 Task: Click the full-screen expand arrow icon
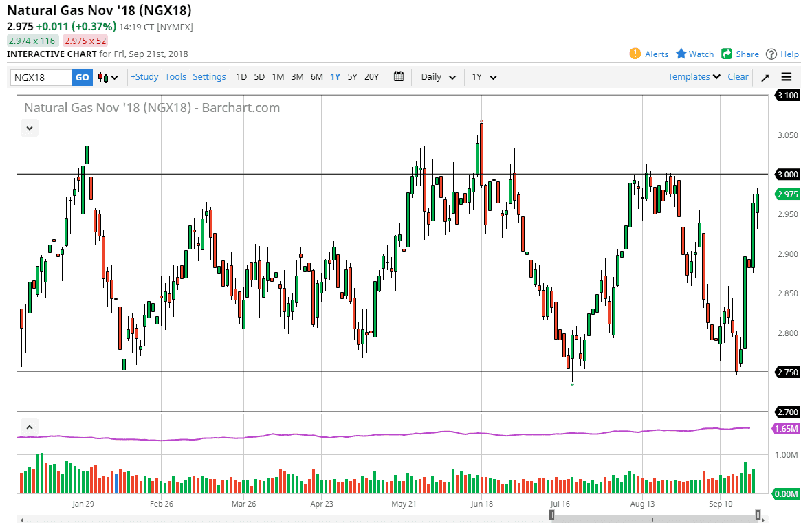click(765, 77)
